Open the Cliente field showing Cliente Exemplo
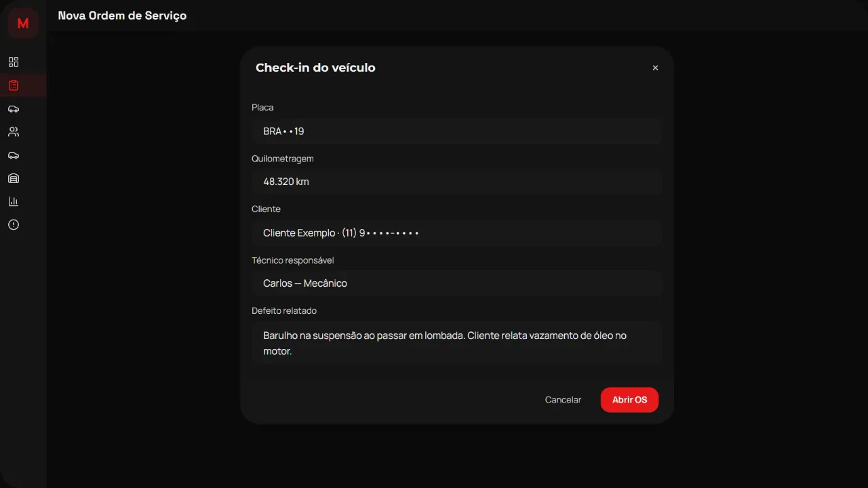 (x=457, y=232)
